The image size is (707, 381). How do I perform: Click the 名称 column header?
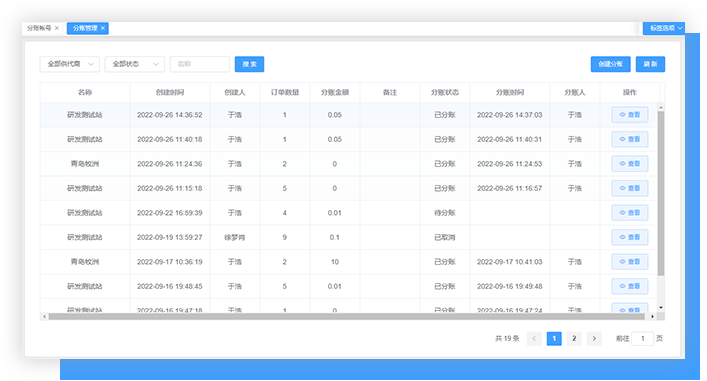coord(85,92)
